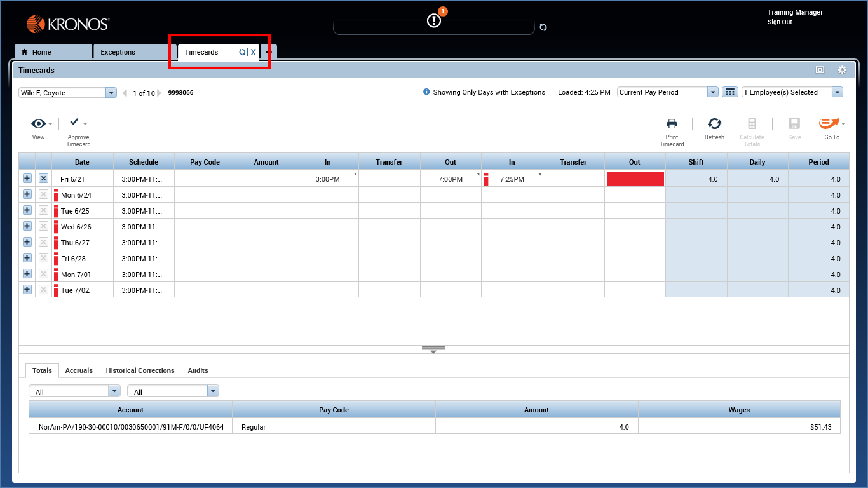Open the Current Pay Period dropdown
Screen dimensions: 868x488
tap(712, 91)
